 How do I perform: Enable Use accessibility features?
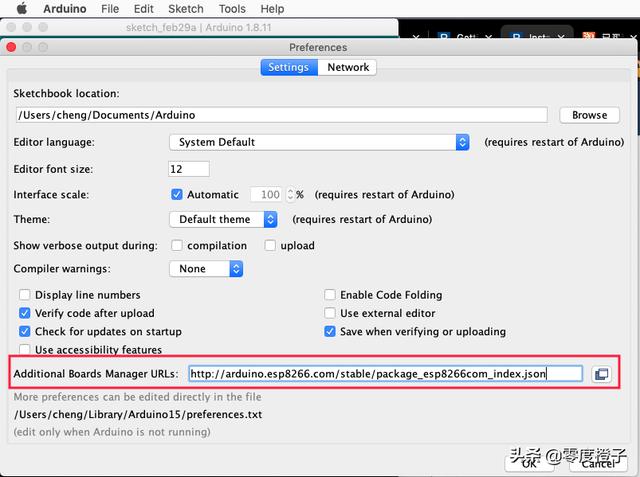(24, 350)
